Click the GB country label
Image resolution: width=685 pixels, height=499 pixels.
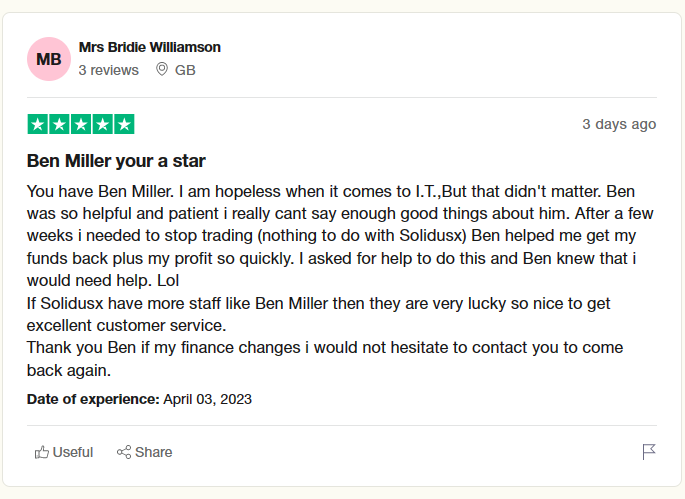pos(185,70)
